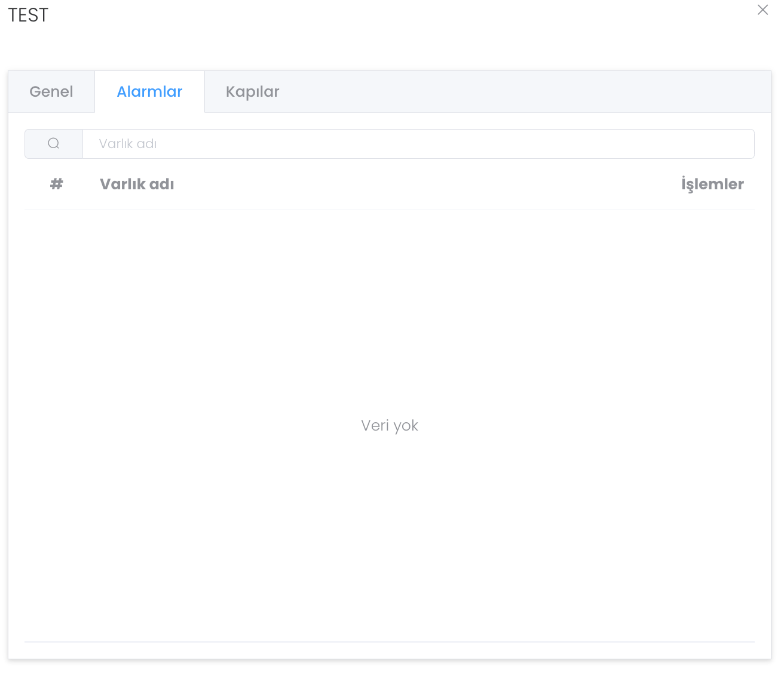Go to the general settings tab Genel
The image size is (784, 676).
point(51,92)
